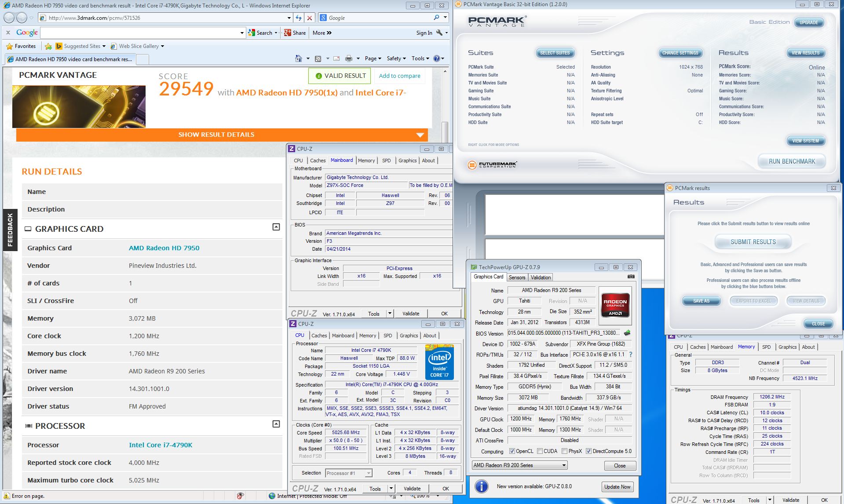Open the AMD Radeon HD 7950 link

pos(164,248)
